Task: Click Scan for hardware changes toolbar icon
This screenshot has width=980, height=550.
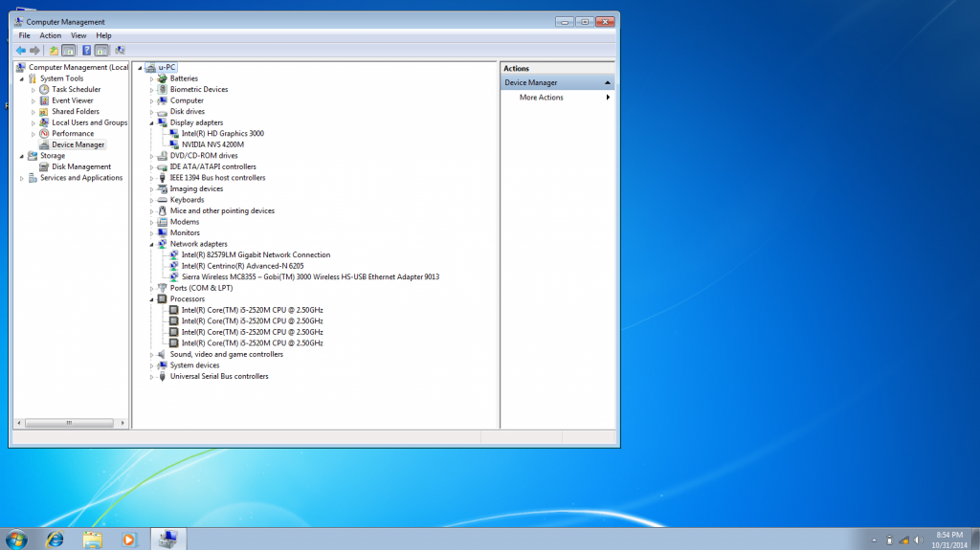Action: tap(120, 51)
